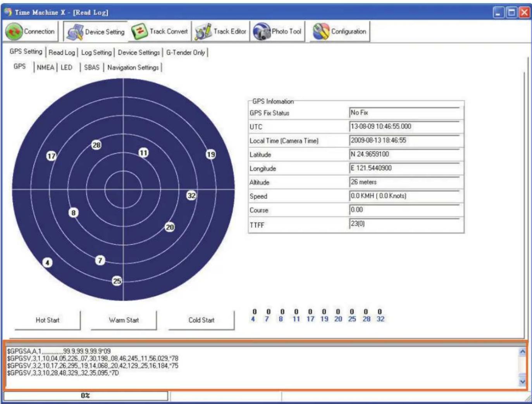Select satellite 7 marker on sky plot
Screen dimensions: 532x404
point(100,260)
